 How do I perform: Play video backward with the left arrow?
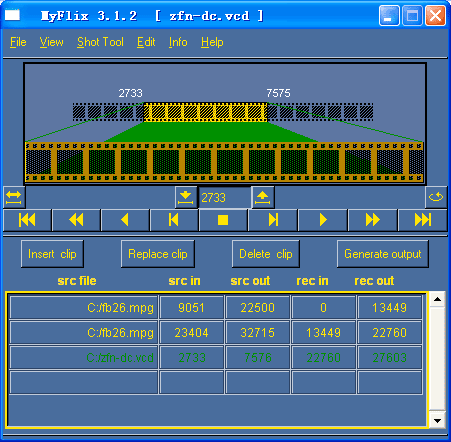pyautogui.click(x=125, y=220)
